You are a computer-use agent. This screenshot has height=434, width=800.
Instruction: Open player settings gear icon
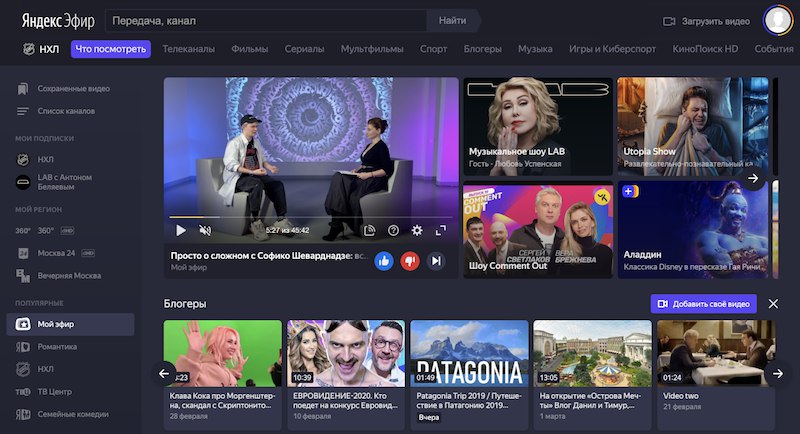tap(417, 231)
